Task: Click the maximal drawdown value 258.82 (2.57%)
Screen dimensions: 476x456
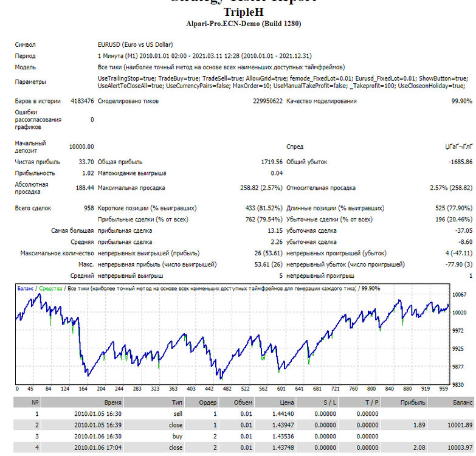Action: pyautogui.click(x=261, y=188)
